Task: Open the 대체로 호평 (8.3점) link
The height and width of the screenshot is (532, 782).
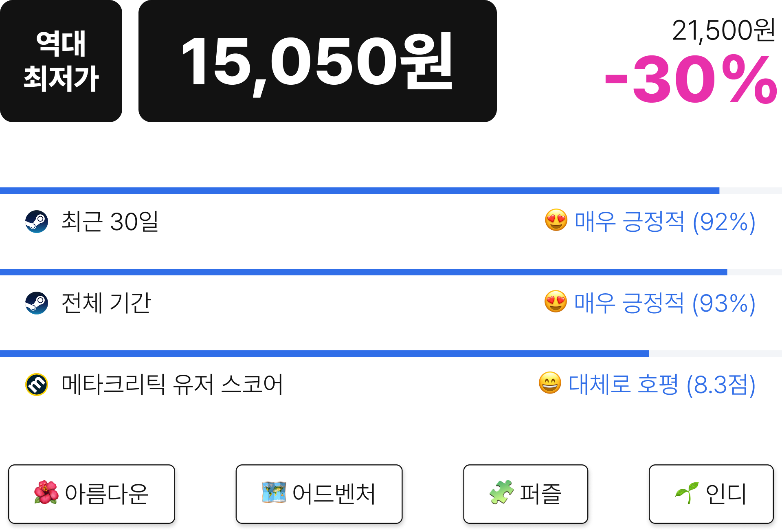Action: [662, 385]
